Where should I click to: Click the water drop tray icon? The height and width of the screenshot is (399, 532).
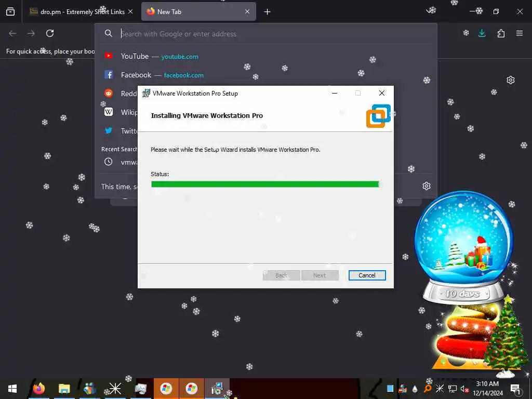coord(415,389)
